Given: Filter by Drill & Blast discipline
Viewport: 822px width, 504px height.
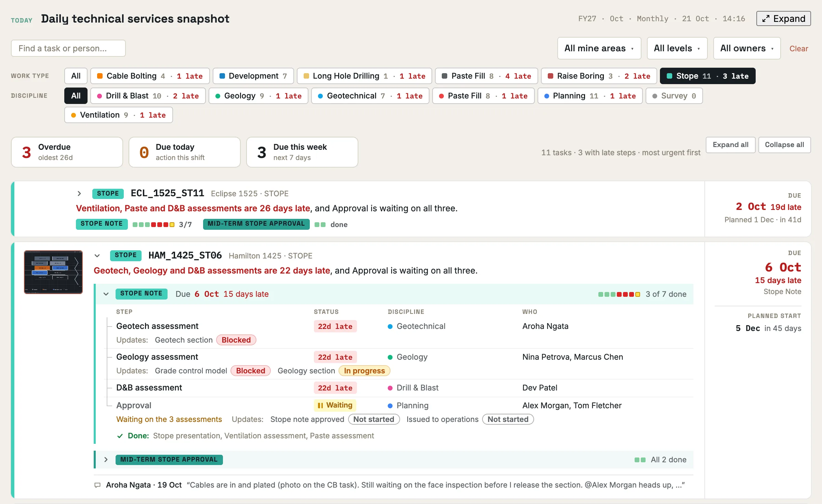Looking at the screenshot, I should click(148, 96).
